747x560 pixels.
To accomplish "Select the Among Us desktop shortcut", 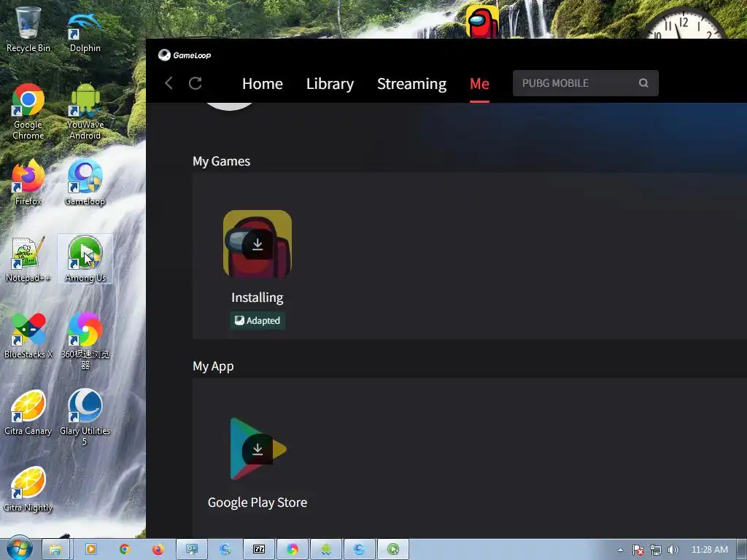I will [85, 260].
